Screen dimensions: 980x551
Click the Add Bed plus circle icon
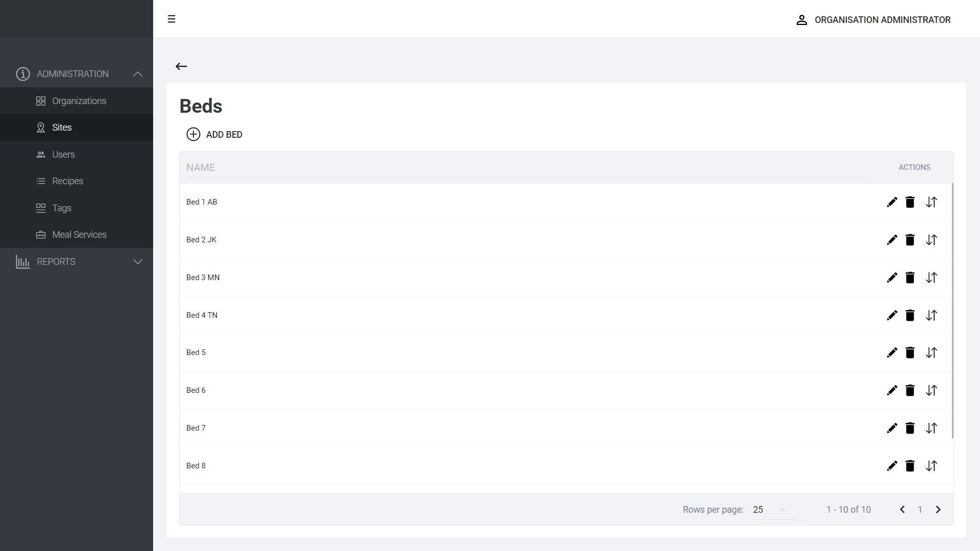coord(193,134)
